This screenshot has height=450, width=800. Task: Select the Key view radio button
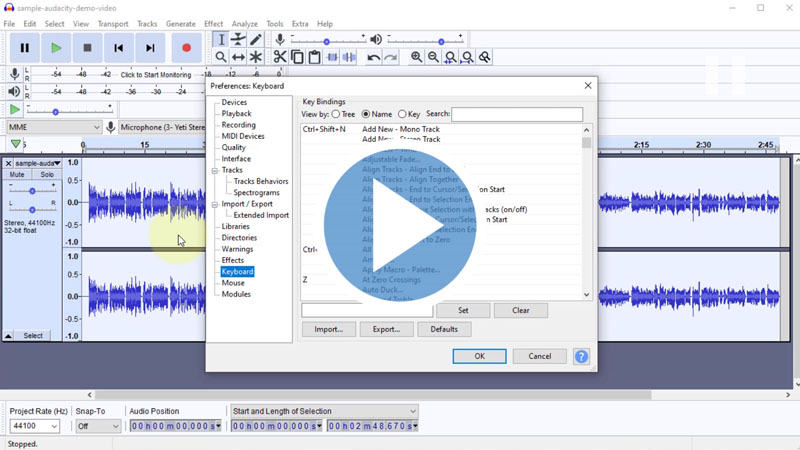[402, 114]
